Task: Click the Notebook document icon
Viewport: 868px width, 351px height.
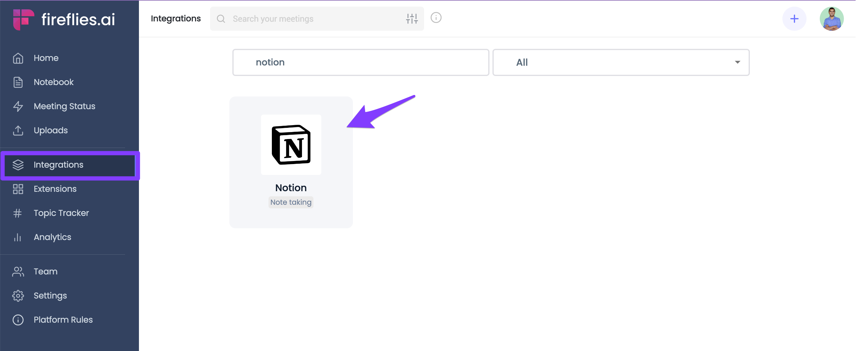Action: tap(18, 82)
